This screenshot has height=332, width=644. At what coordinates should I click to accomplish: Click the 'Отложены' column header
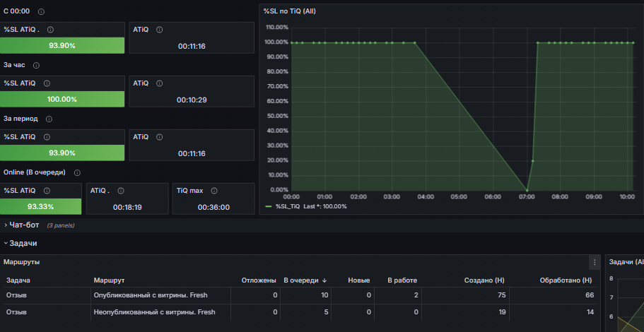(259, 280)
